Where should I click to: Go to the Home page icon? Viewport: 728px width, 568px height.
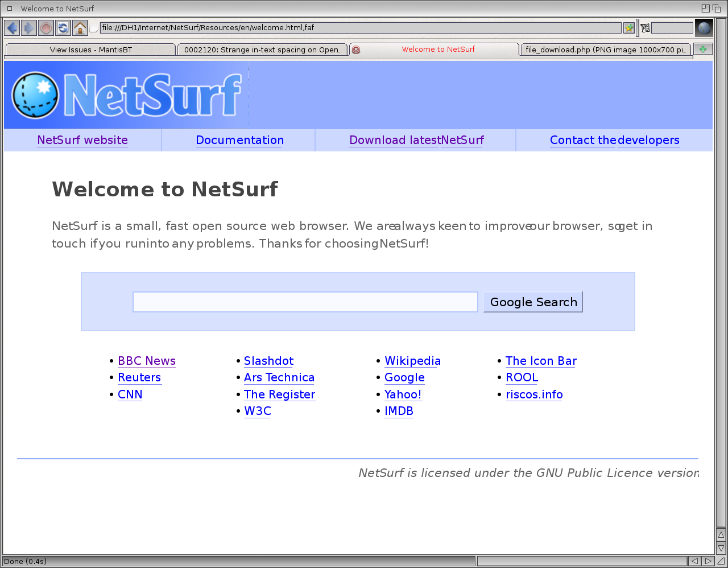[80, 28]
